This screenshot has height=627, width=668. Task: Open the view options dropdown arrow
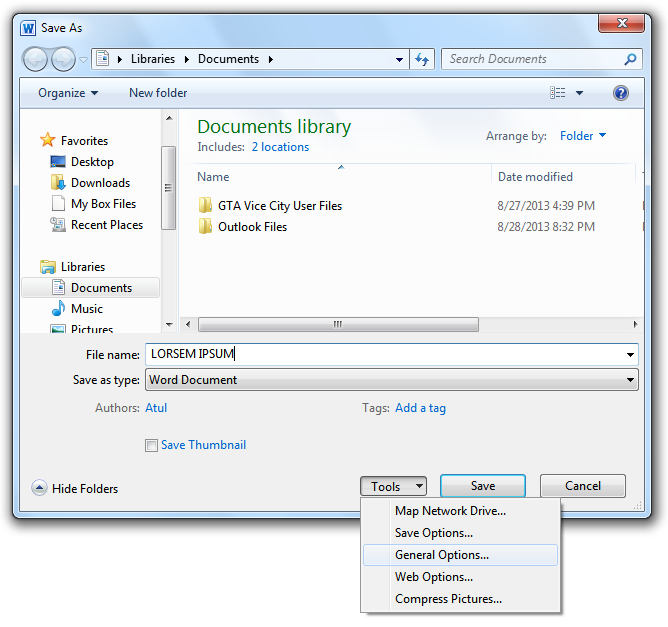[x=579, y=92]
